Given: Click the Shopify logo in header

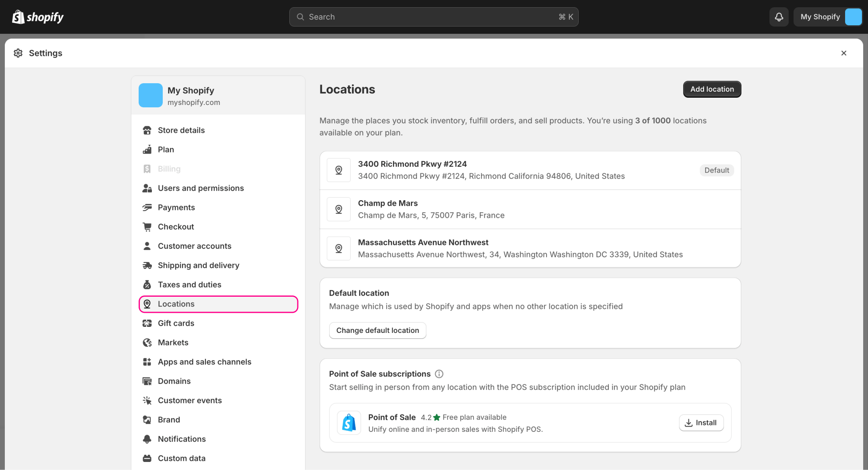Looking at the screenshot, I should (38, 17).
